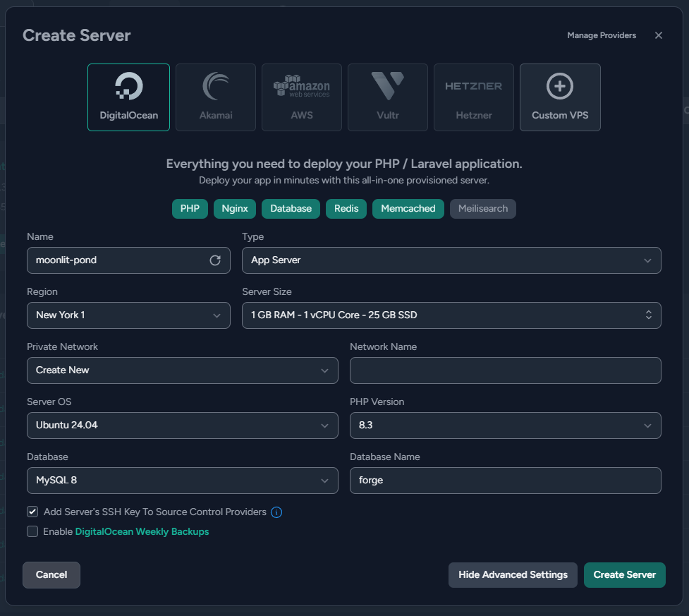Open the Type dropdown showing App Server
The width and height of the screenshot is (689, 616).
(x=451, y=260)
